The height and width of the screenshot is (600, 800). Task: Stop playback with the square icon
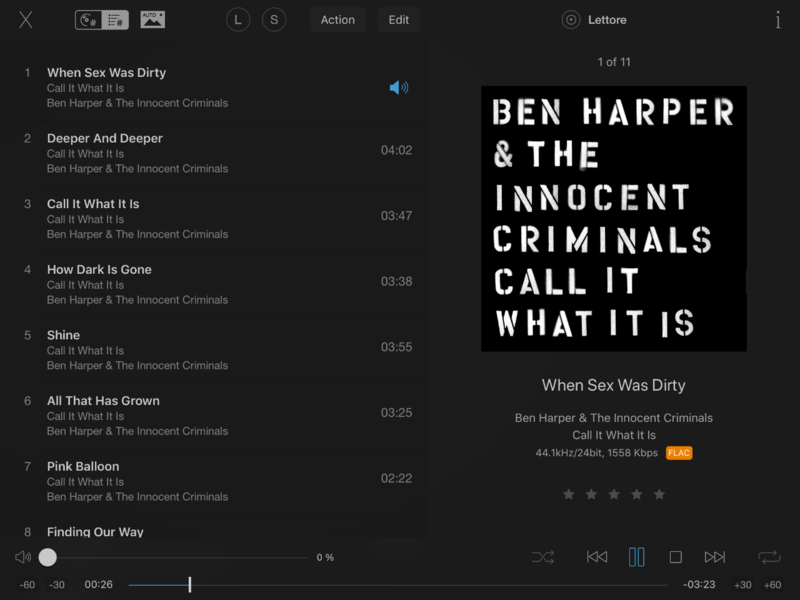click(675, 557)
